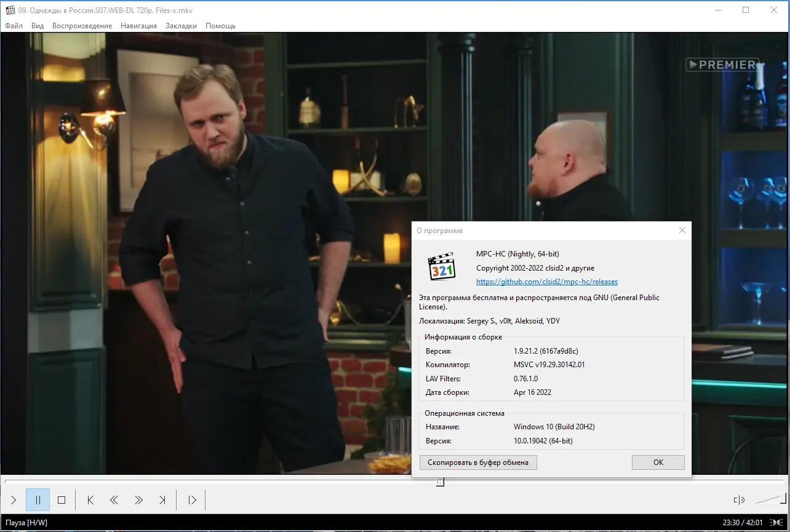
Task: Close the MPC-HC player window
Action: coord(774,10)
